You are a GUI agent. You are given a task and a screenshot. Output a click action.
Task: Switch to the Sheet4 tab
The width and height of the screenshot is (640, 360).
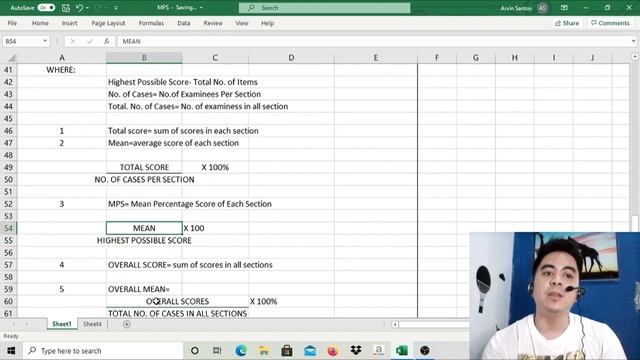[92, 324]
